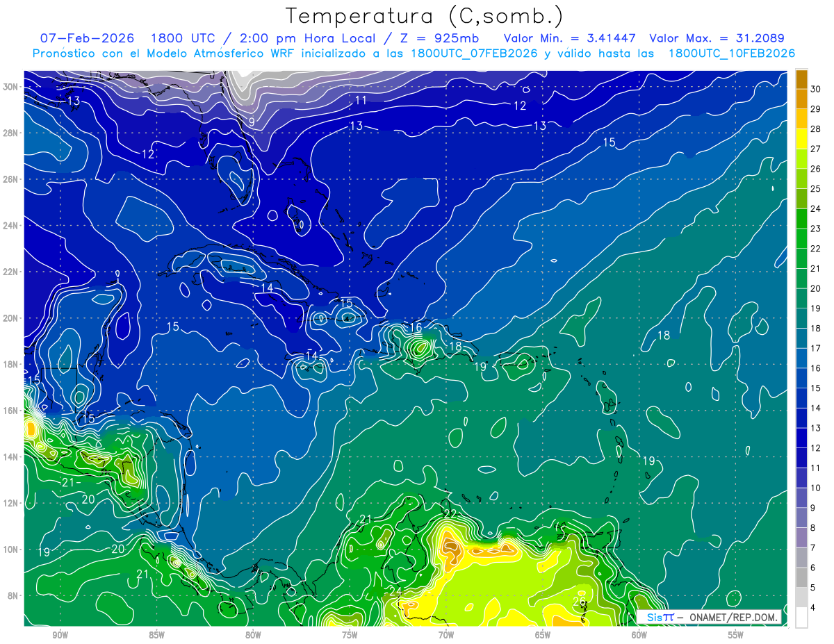Viewport: 834px width, 644px height.
Task: Click the longitude axis label "70W"
Action: tap(446, 635)
